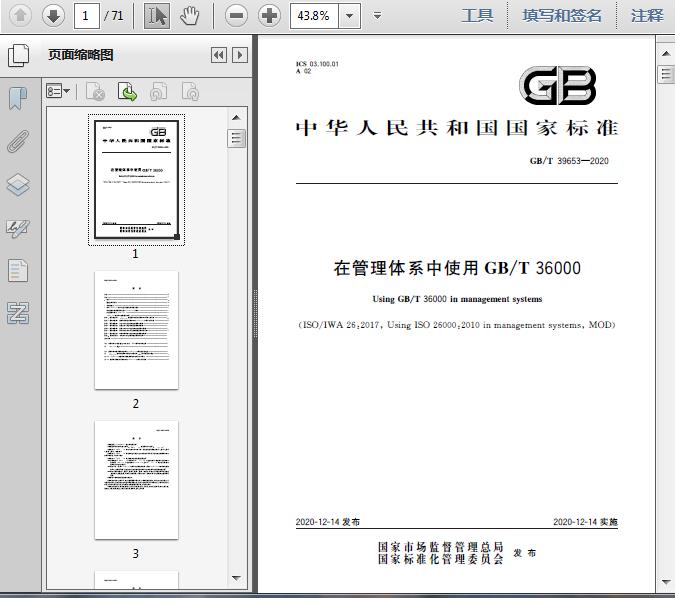Viewport: 675px width, 598px height.
Task: Go to the next page with down arrow
Action: tap(53, 16)
